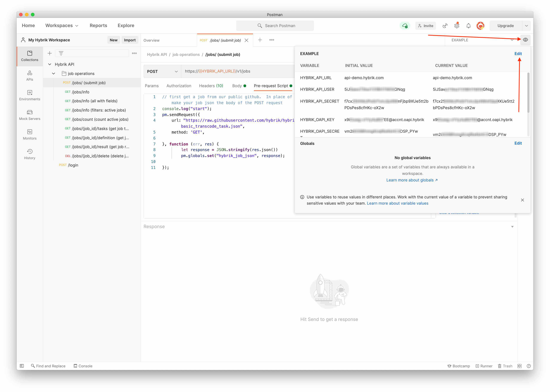Viewport: 550px width, 392px height.
Task: Open the Environments sidebar panel
Action: click(29, 95)
